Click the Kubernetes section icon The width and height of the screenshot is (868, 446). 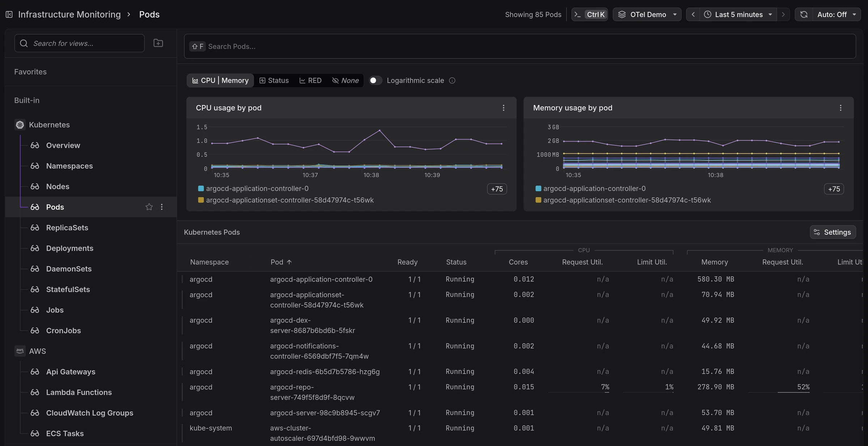[x=20, y=125]
